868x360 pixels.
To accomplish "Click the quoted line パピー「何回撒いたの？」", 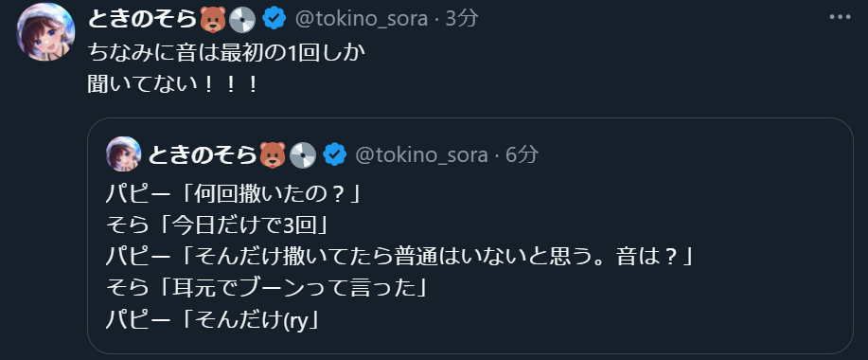I will click(233, 194).
